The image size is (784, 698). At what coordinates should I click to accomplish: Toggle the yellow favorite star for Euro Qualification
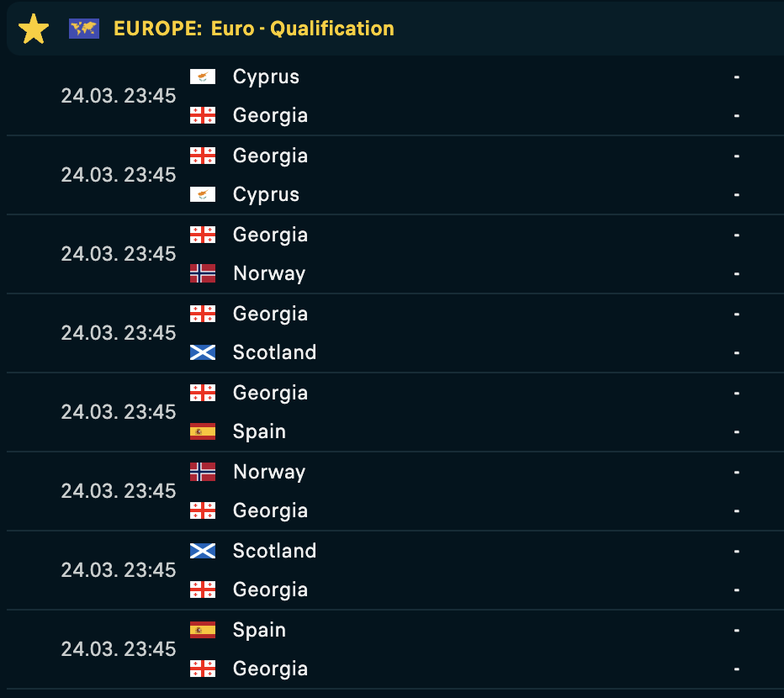click(x=34, y=29)
